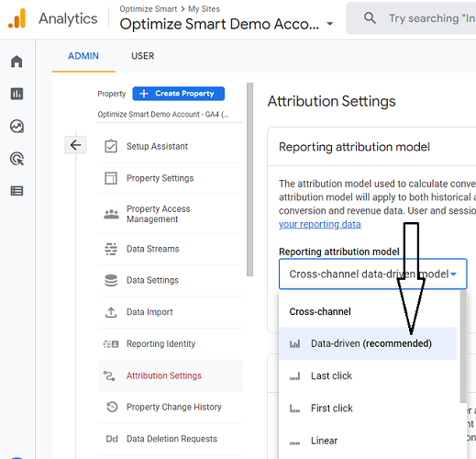Click the Data Settings database icon
476x459 pixels.
(x=111, y=280)
